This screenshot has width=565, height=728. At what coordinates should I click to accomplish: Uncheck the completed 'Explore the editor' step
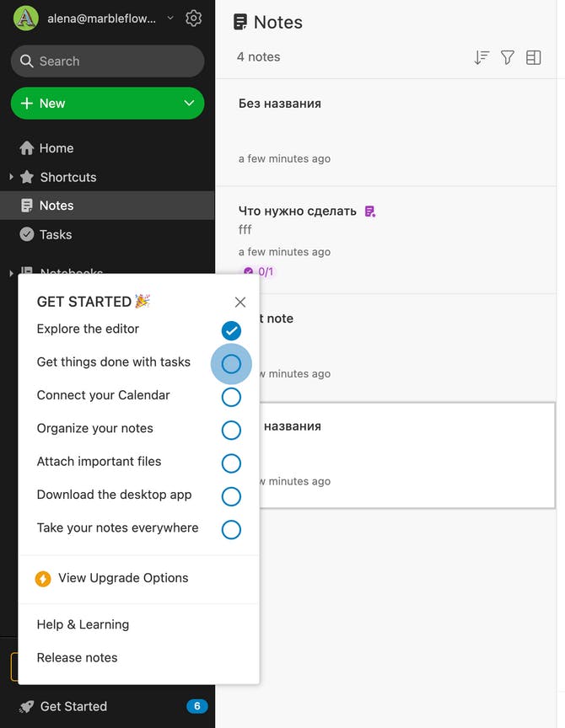231,330
